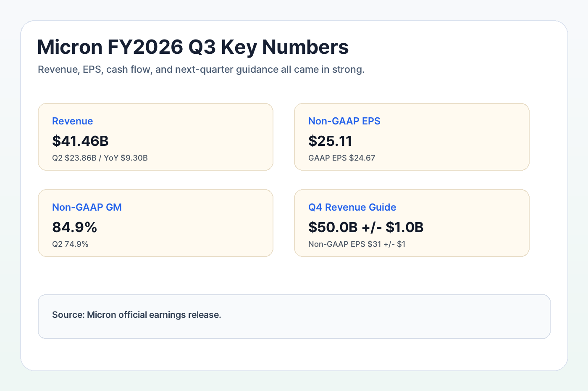
Task: Click the Revenue label
Action: [x=72, y=121]
